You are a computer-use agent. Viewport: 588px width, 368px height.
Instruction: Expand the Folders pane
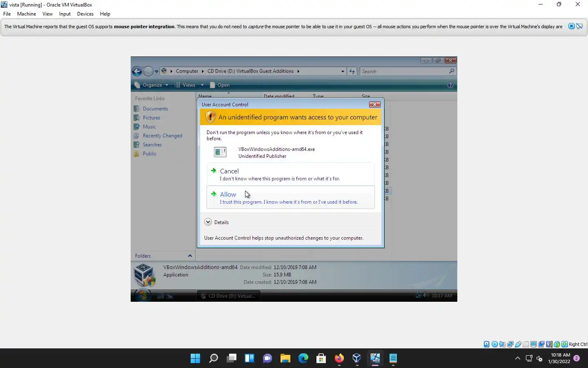coord(190,256)
